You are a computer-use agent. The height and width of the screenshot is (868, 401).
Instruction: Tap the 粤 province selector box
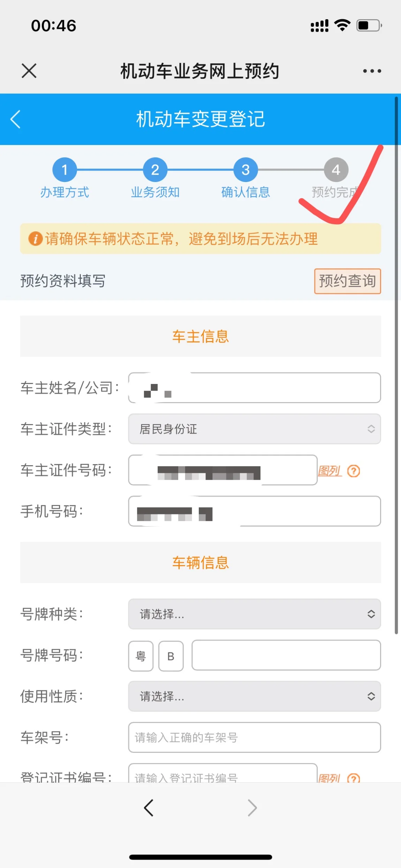click(x=141, y=656)
